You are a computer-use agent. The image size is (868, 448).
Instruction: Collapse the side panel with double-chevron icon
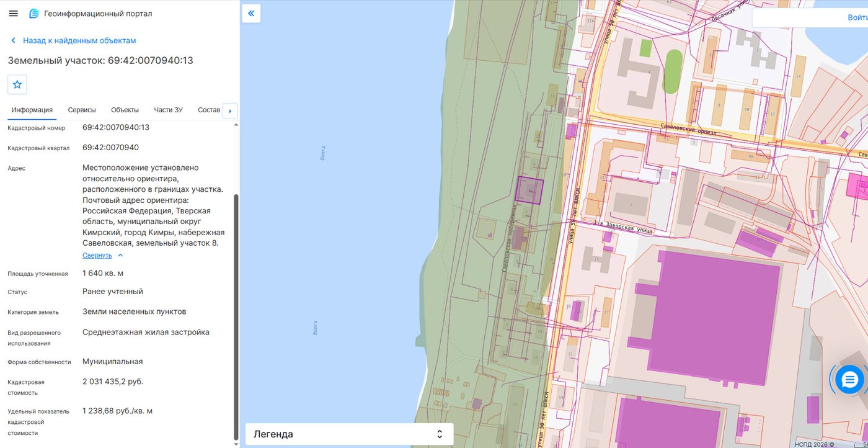(x=251, y=14)
